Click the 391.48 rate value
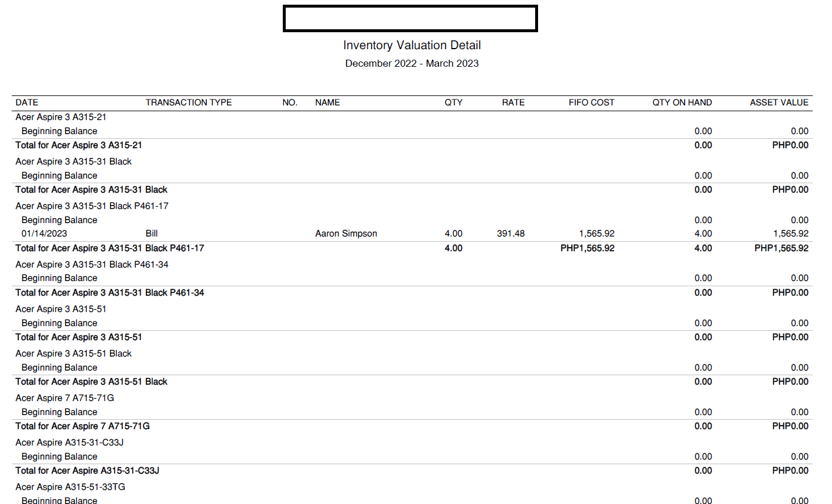Screen dimensions: 832x504 [x=511, y=234]
